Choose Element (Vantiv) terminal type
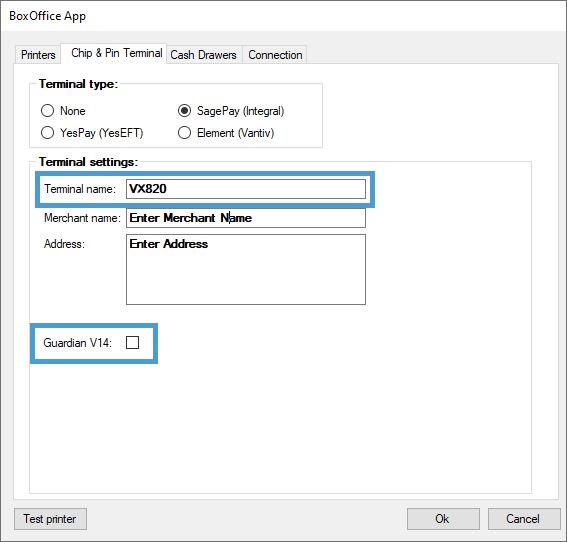 (x=184, y=133)
